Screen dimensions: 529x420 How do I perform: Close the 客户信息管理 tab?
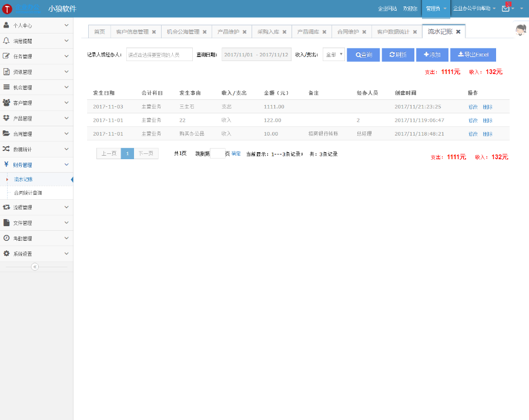click(154, 32)
